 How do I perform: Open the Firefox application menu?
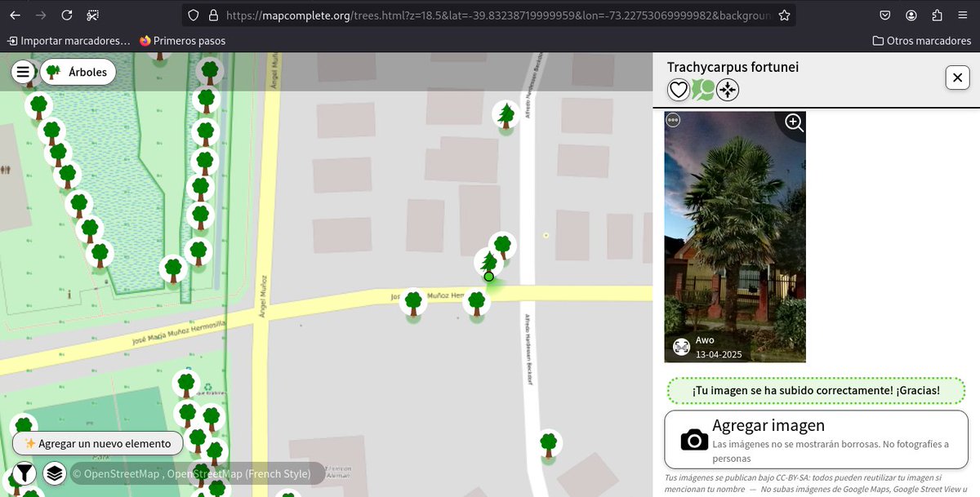(x=963, y=15)
